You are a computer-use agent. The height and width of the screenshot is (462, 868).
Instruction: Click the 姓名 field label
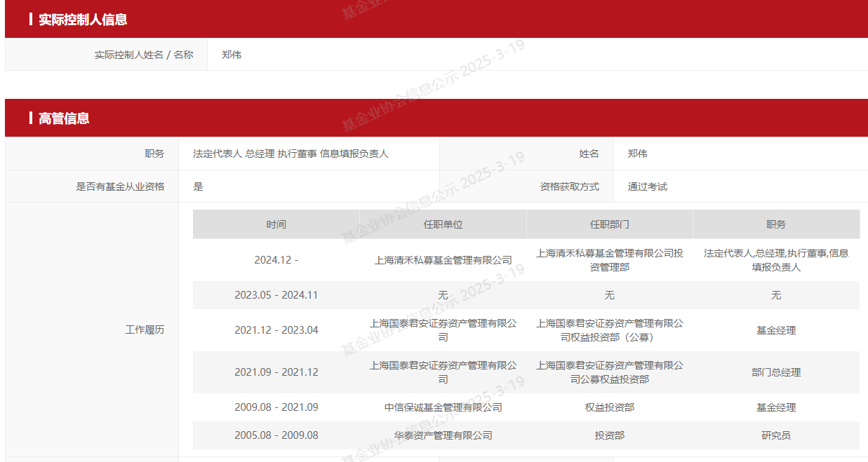[590, 154]
